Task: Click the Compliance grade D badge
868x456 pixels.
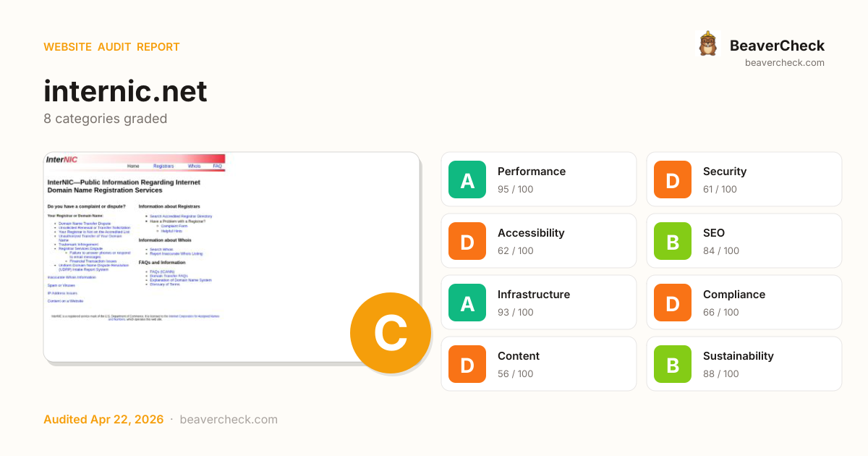Action: (673, 303)
